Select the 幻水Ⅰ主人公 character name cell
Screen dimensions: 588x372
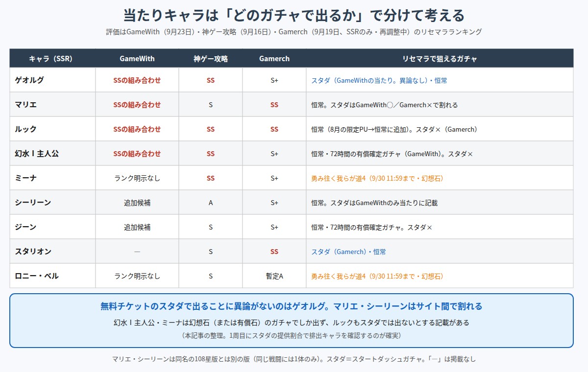click(x=52, y=153)
